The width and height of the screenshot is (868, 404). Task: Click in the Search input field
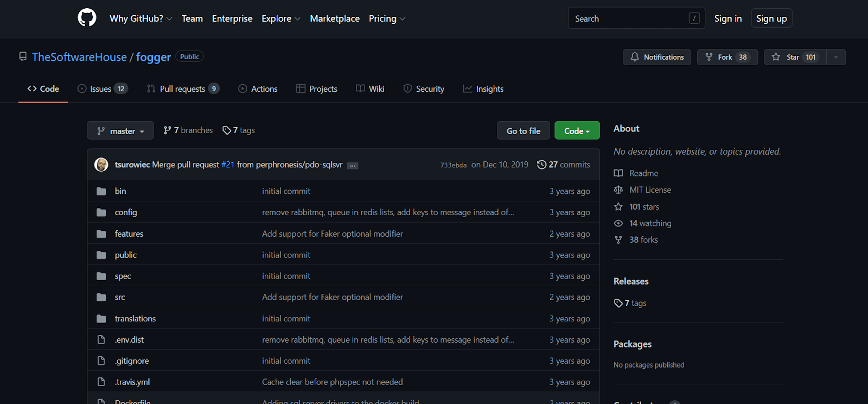click(x=636, y=18)
